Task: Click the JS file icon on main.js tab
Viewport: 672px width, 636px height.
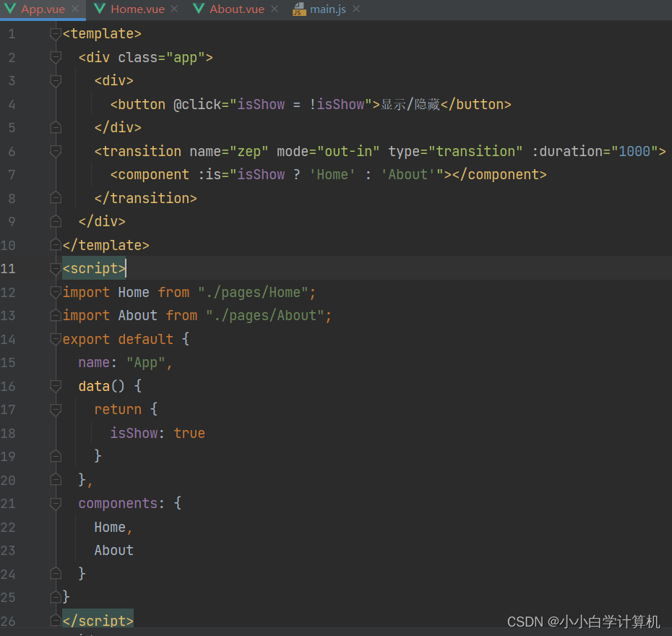Action: pyautogui.click(x=300, y=9)
